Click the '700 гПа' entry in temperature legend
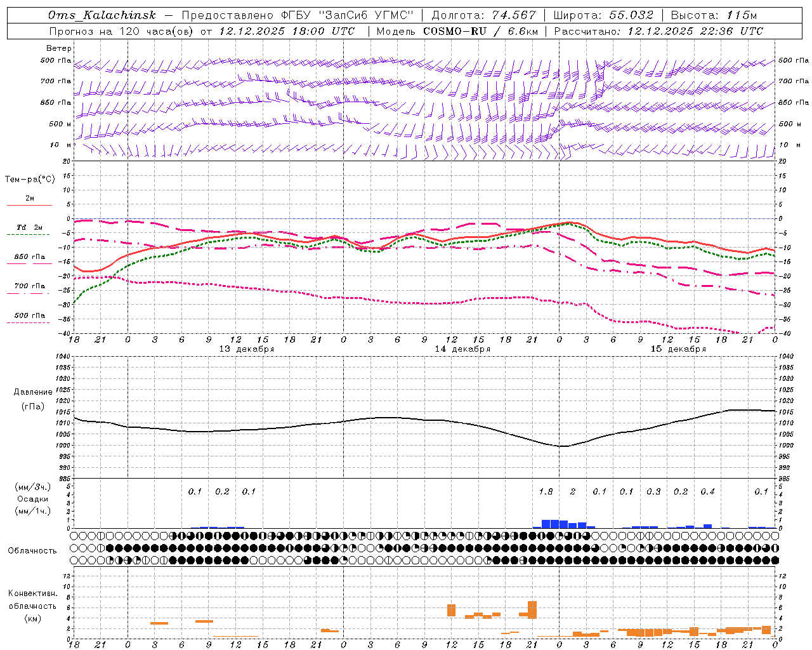The width and height of the screenshot is (812, 650). [30, 286]
